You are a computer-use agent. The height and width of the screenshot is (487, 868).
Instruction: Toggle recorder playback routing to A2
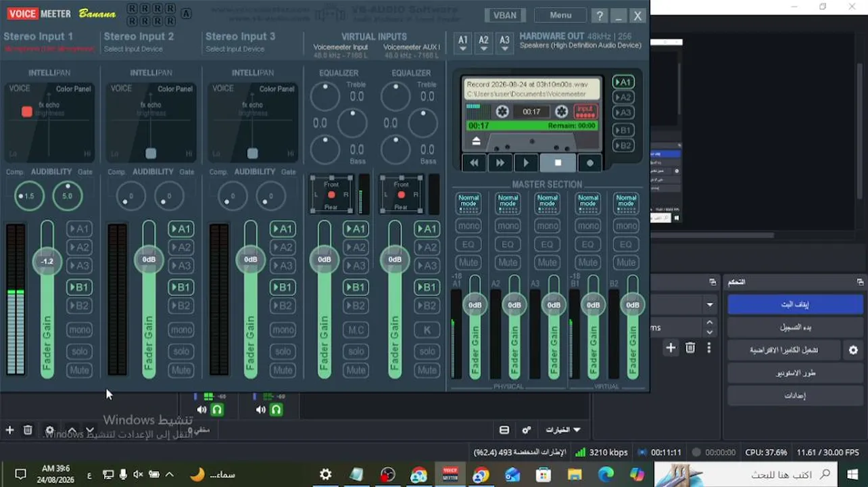(x=623, y=97)
